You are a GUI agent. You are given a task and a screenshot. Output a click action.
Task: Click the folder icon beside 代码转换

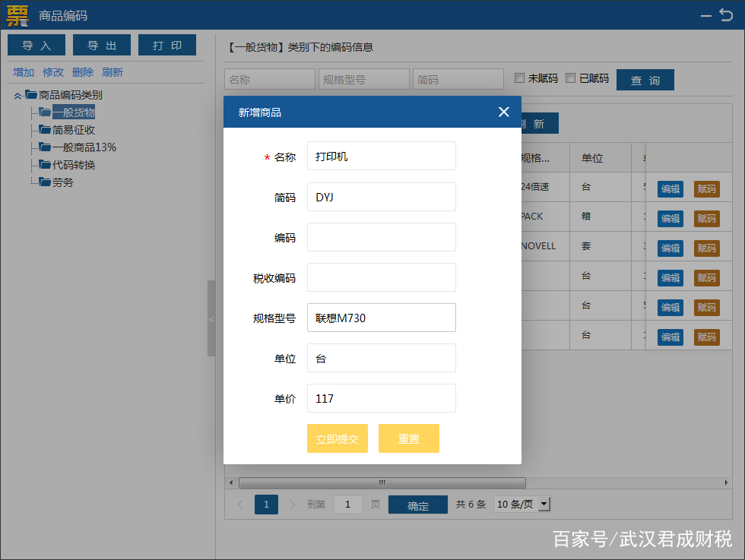(44, 165)
